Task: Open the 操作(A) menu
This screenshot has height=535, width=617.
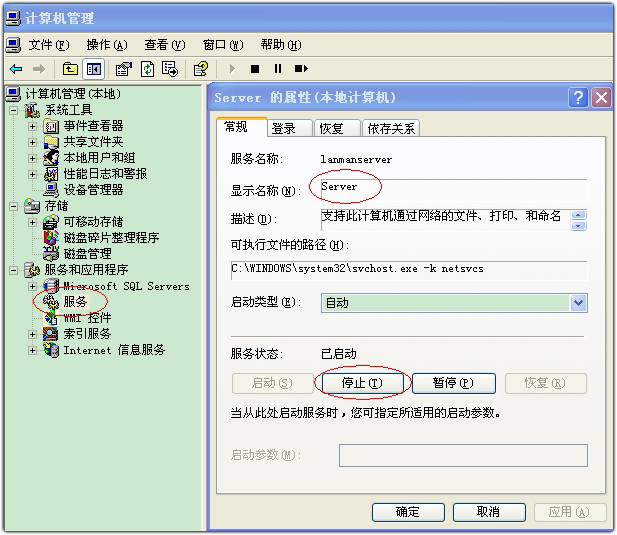Action: tap(107, 45)
